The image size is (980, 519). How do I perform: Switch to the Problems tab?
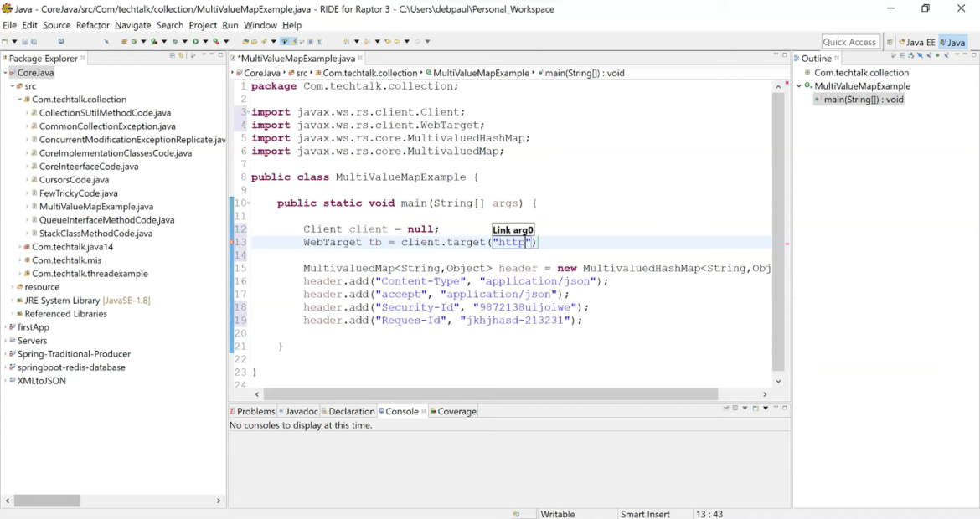[x=252, y=411]
